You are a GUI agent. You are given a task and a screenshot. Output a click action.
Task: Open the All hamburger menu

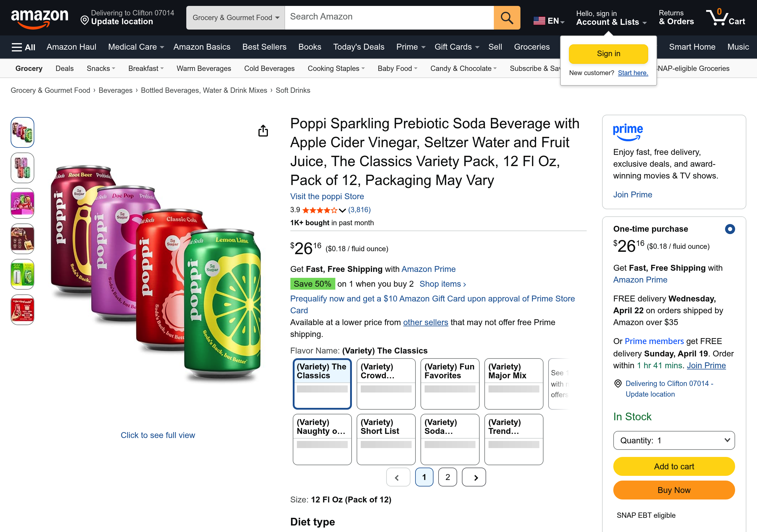coord(22,47)
